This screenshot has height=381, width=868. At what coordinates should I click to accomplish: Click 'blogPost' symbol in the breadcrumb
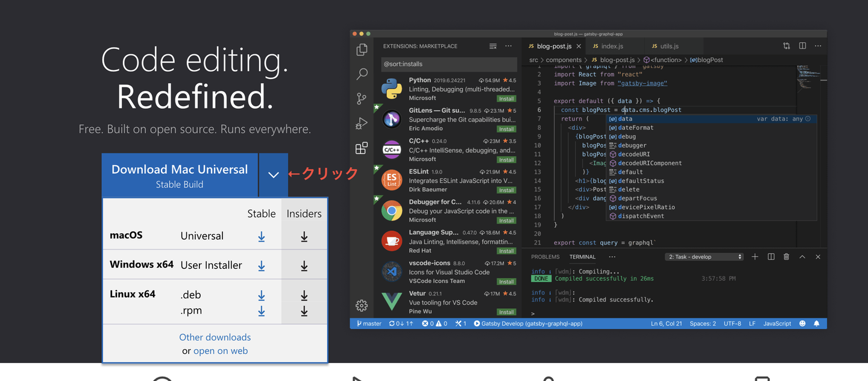click(706, 60)
